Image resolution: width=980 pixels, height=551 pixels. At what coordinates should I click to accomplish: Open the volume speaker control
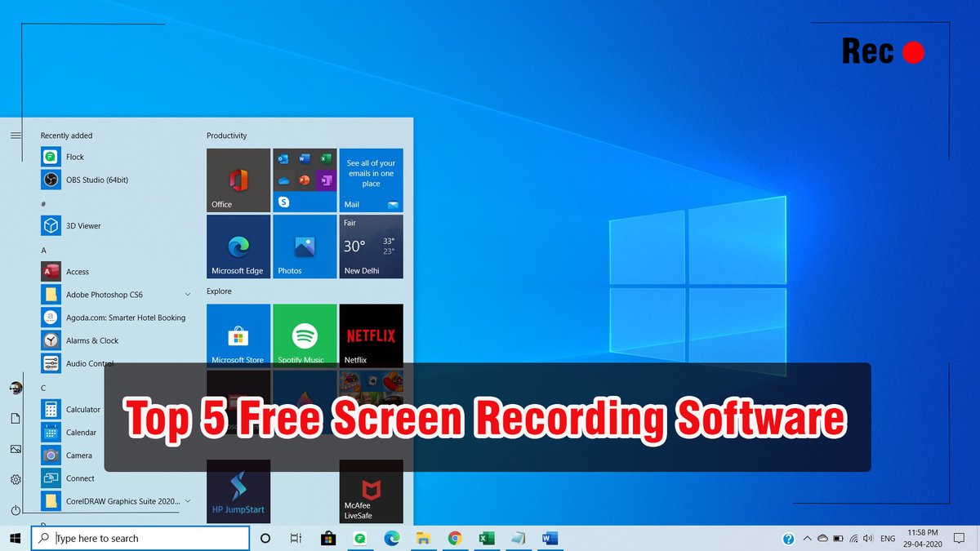click(x=870, y=539)
